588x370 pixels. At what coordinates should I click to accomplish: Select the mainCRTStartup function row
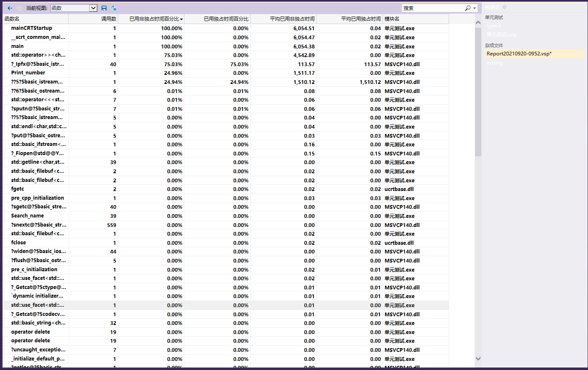pos(226,28)
